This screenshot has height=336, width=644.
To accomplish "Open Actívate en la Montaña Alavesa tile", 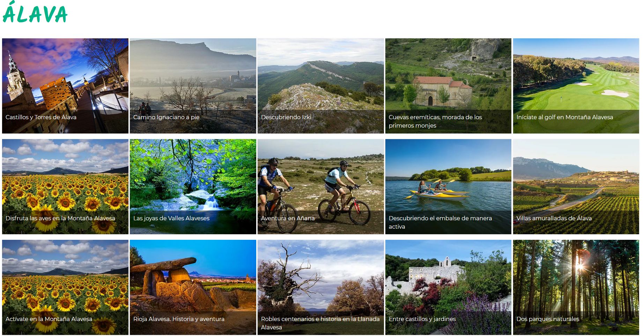I will (x=65, y=288).
